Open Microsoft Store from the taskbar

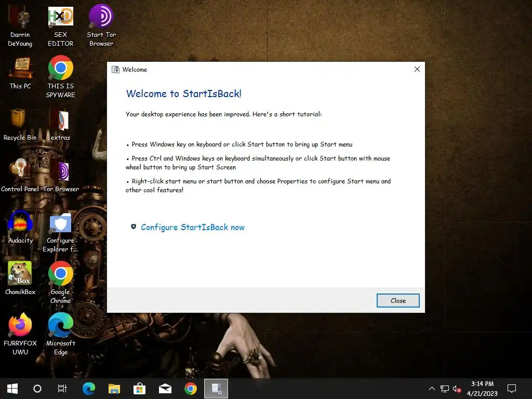(x=139, y=389)
